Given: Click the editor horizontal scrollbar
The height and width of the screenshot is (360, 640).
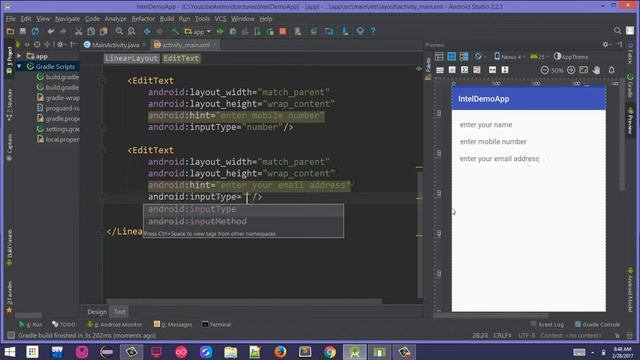Looking at the screenshot, I should [x=244, y=301].
